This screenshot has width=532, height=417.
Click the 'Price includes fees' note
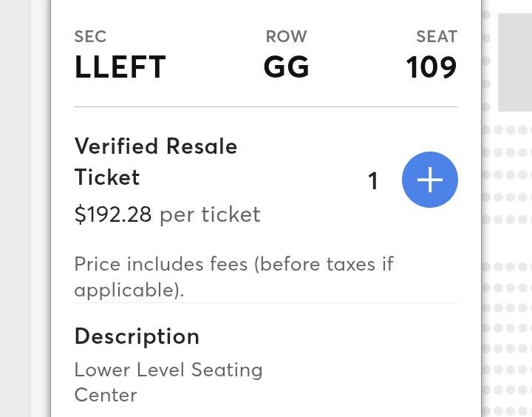click(233, 264)
